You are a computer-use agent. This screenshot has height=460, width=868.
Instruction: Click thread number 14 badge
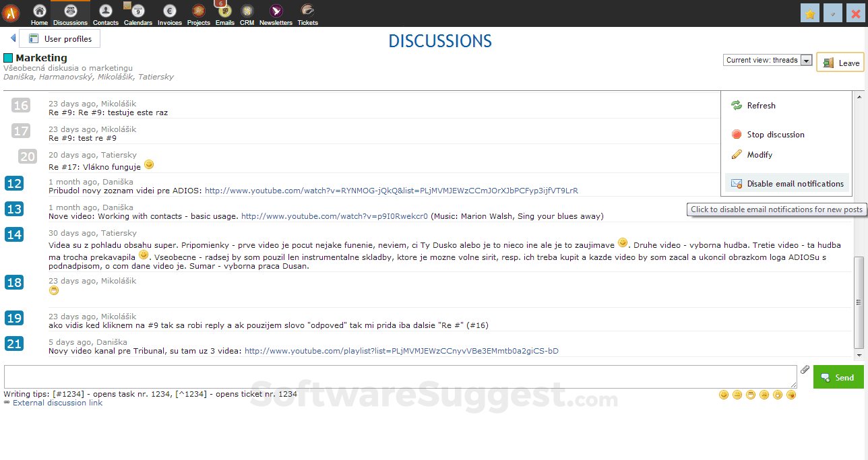14,234
